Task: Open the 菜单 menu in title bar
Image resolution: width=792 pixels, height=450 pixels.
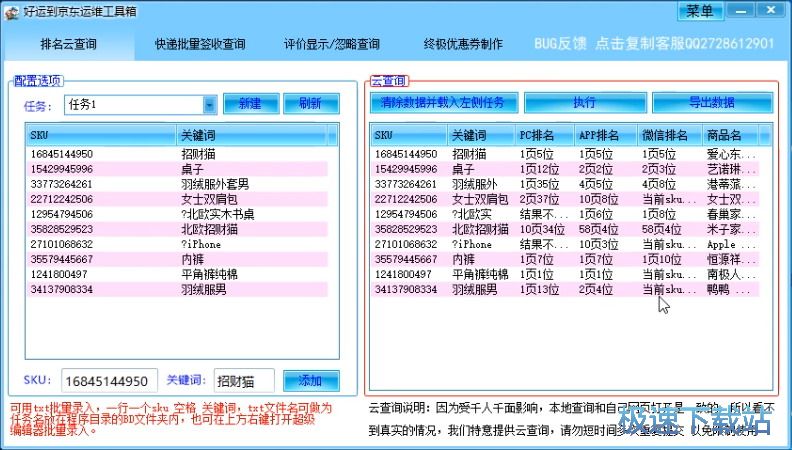Action: [x=700, y=11]
